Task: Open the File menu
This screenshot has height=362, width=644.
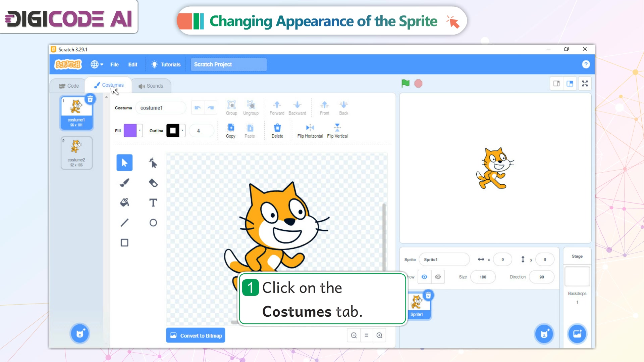Action: 114,64
